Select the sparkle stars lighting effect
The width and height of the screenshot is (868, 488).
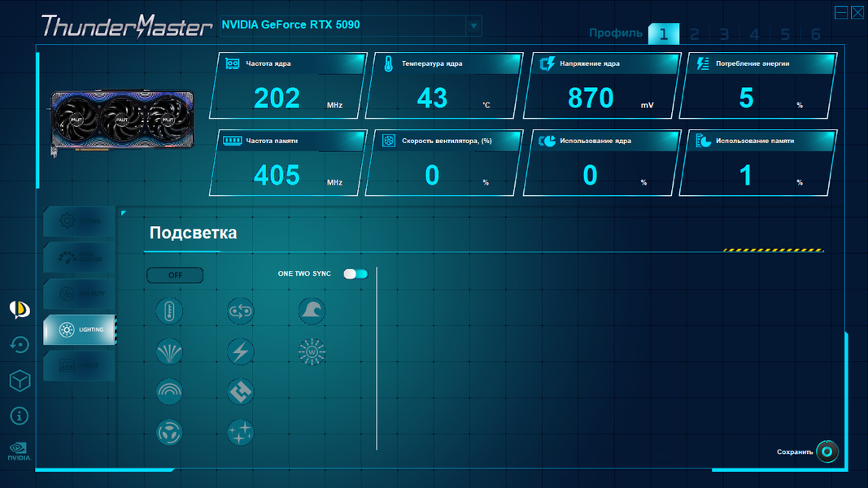click(240, 432)
